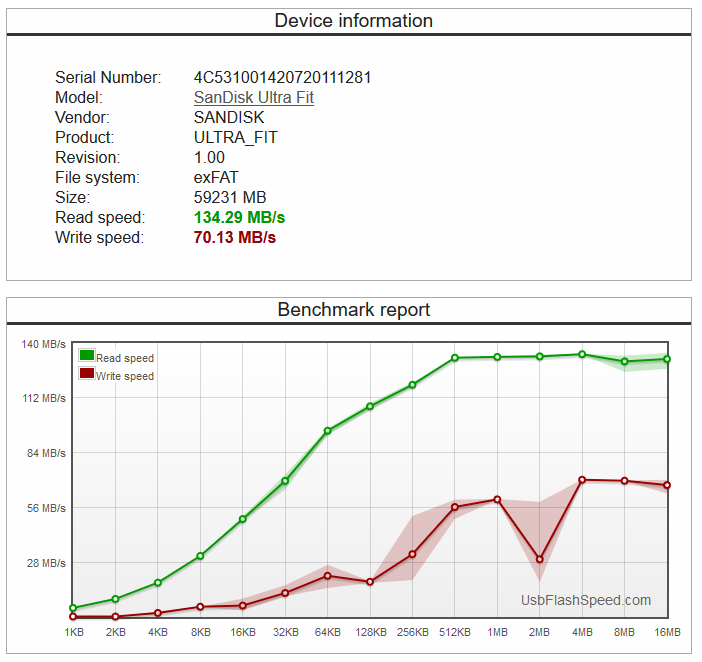
Task: Click the 2MB x-axis label
Action: [539, 632]
